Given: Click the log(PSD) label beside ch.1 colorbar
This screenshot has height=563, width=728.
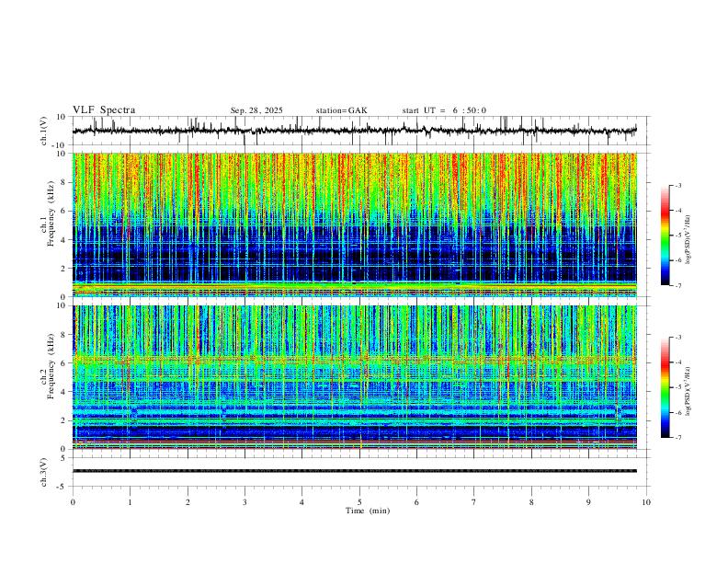Looking at the screenshot, I should tap(688, 240).
